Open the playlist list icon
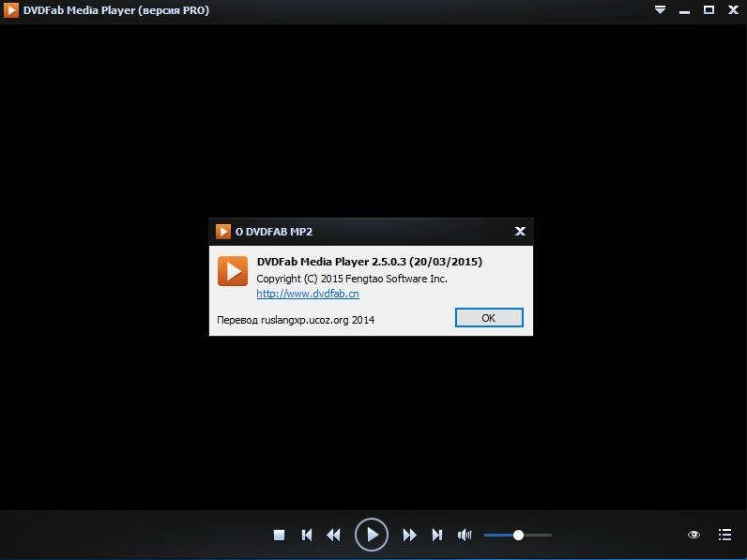Screen dimensions: 747x560 click(x=724, y=535)
